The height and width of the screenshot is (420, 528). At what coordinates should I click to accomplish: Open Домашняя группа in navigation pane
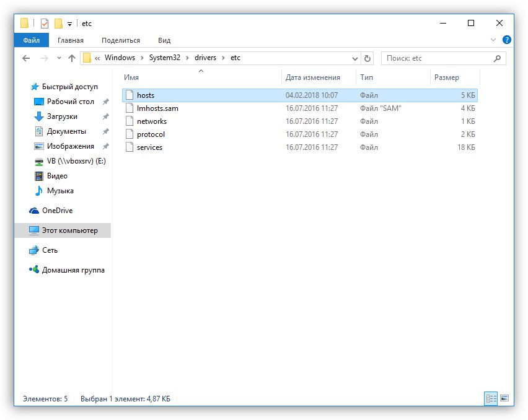point(73,270)
